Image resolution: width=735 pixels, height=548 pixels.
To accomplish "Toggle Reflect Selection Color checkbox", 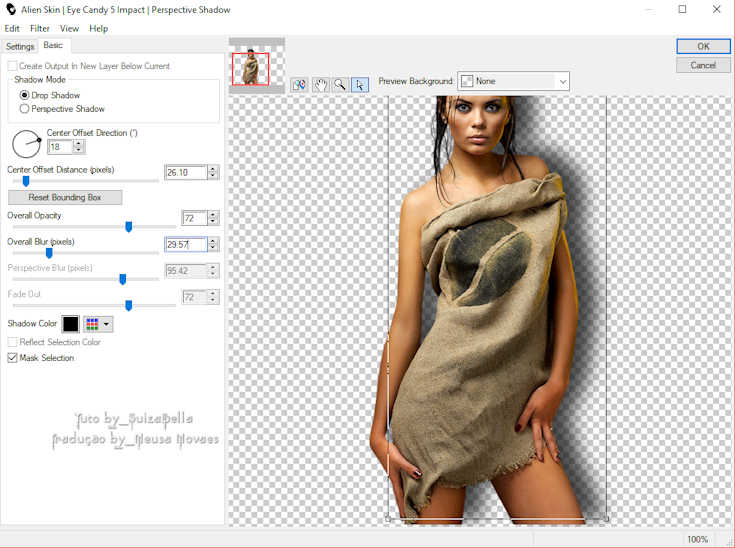I will click(13, 342).
